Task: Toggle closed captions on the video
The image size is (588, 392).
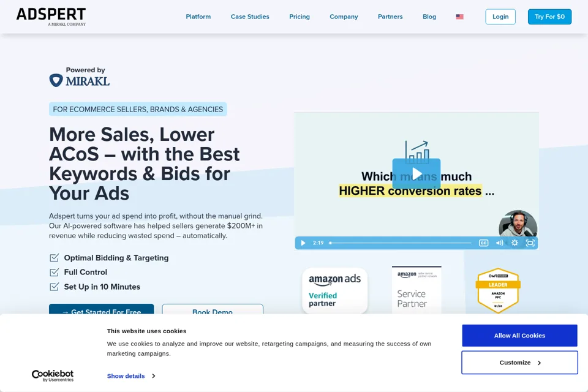Action: coord(483,243)
